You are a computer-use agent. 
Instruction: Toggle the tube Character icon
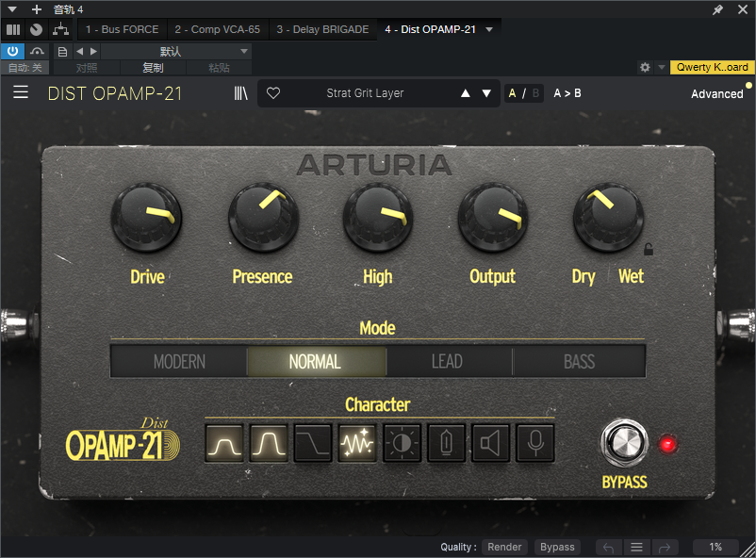(447, 443)
